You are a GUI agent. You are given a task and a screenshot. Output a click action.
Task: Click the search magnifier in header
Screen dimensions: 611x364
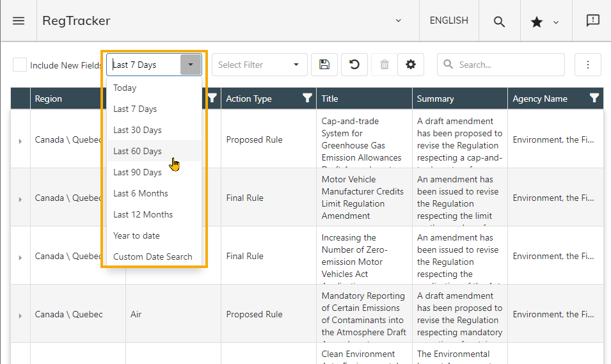point(499,21)
